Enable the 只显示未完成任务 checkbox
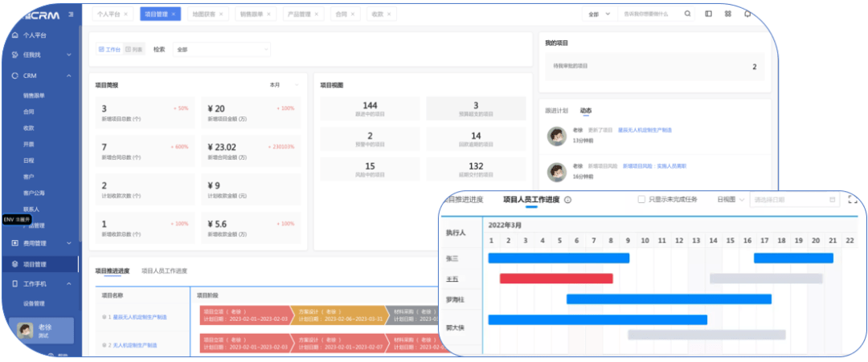This screenshot has height=362, width=868. [x=641, y=200]
